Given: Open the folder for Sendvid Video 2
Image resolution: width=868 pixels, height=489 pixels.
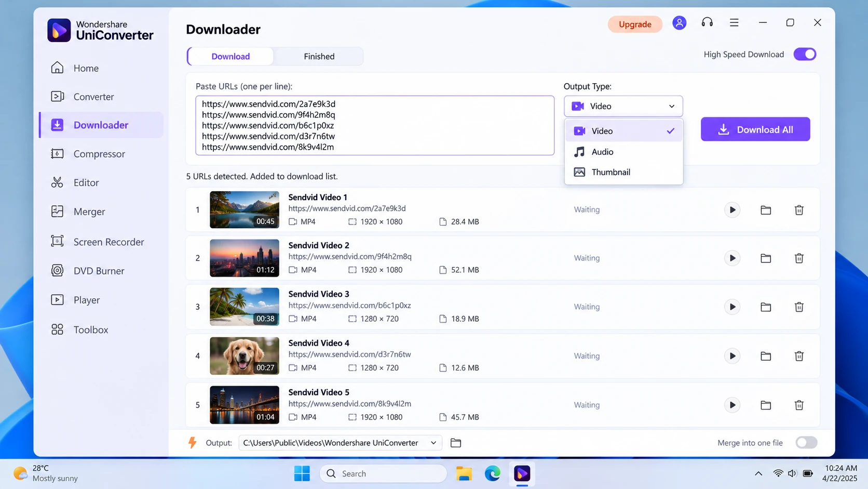Looking at the screenshot, I should pos(766,258).
